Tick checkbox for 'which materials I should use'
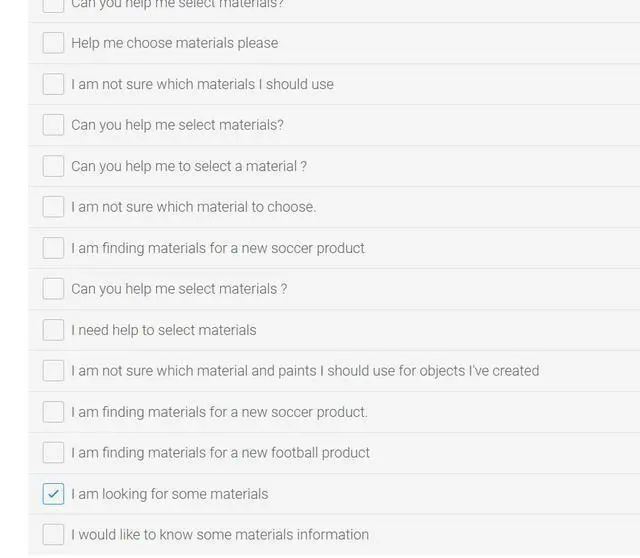 [x=53, y=84]
